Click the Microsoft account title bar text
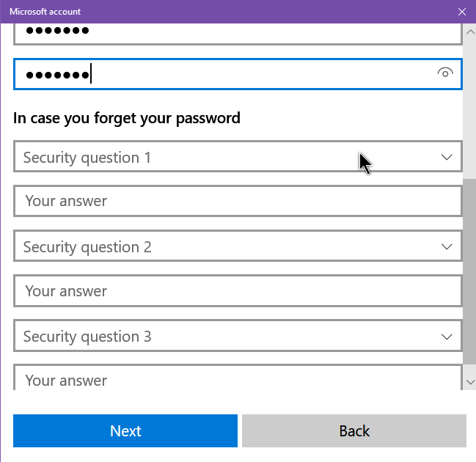Viewport: 476px width, 462px height. point(45,12)
